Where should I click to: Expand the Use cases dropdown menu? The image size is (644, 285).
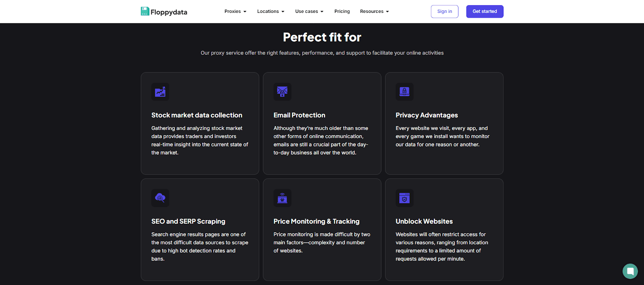point(309,11)
